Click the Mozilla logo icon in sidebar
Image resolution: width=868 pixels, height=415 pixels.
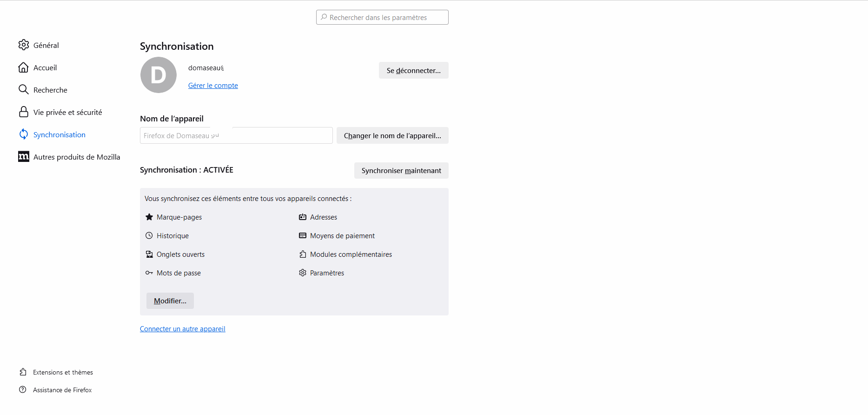(x=23, y=157)
